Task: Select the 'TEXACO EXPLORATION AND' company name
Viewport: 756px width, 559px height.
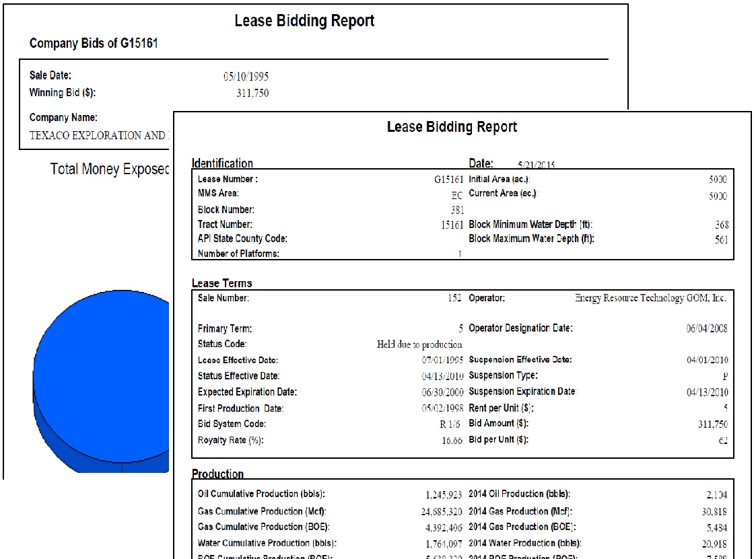Action: pos(98,135)
